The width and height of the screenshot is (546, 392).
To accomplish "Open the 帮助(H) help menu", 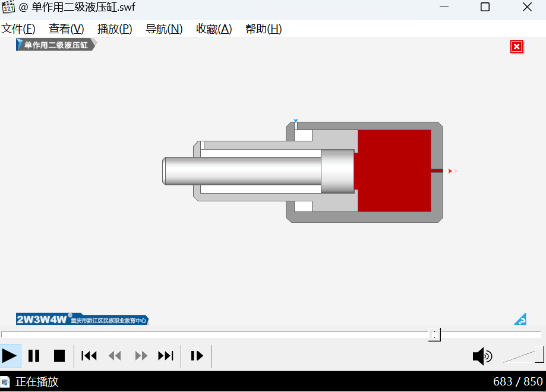I will [x=263, y=29].
